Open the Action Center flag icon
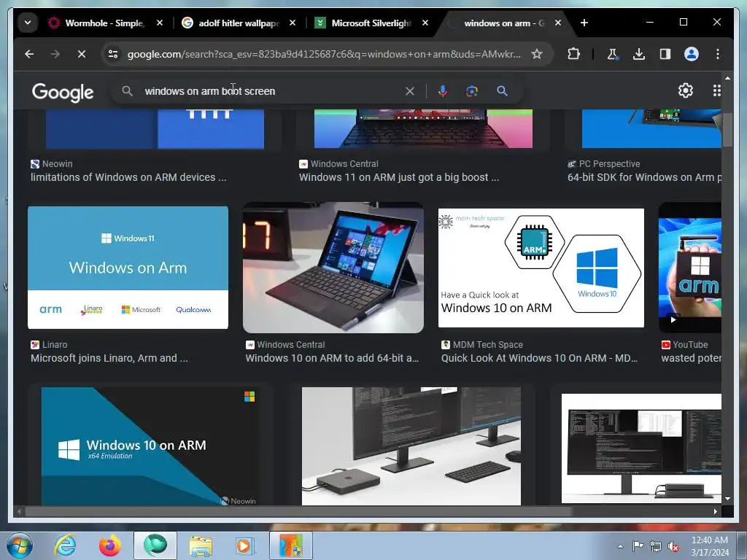747x560 pixels. (638, 546)
